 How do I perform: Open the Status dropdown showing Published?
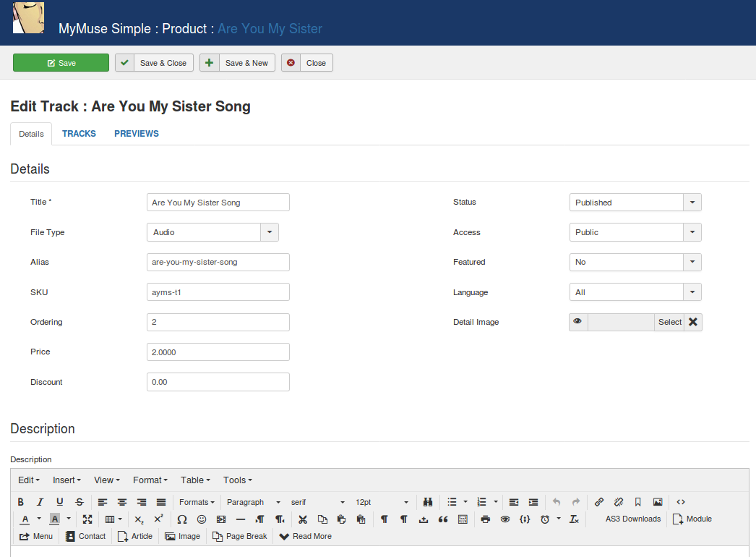(x=635, y=203)
